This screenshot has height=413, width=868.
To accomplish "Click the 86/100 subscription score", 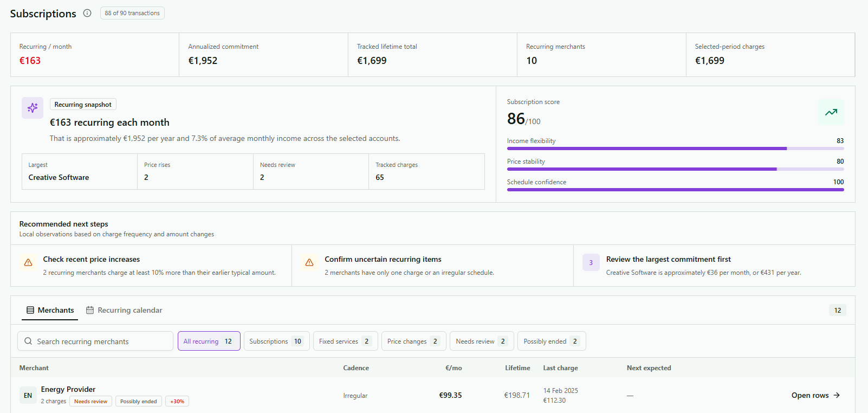I will tap(523, 119).
